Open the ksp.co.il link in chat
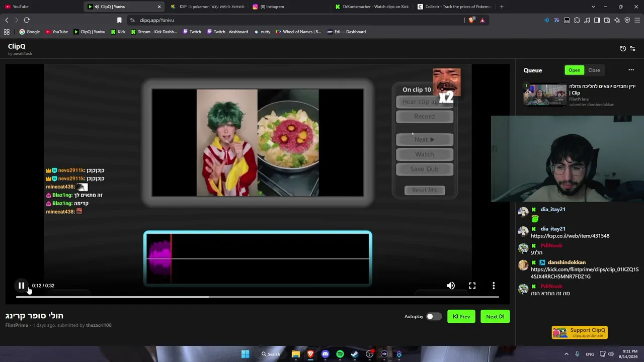The width and height of the screenshot is (644, 362). click(x=570, y=236)
